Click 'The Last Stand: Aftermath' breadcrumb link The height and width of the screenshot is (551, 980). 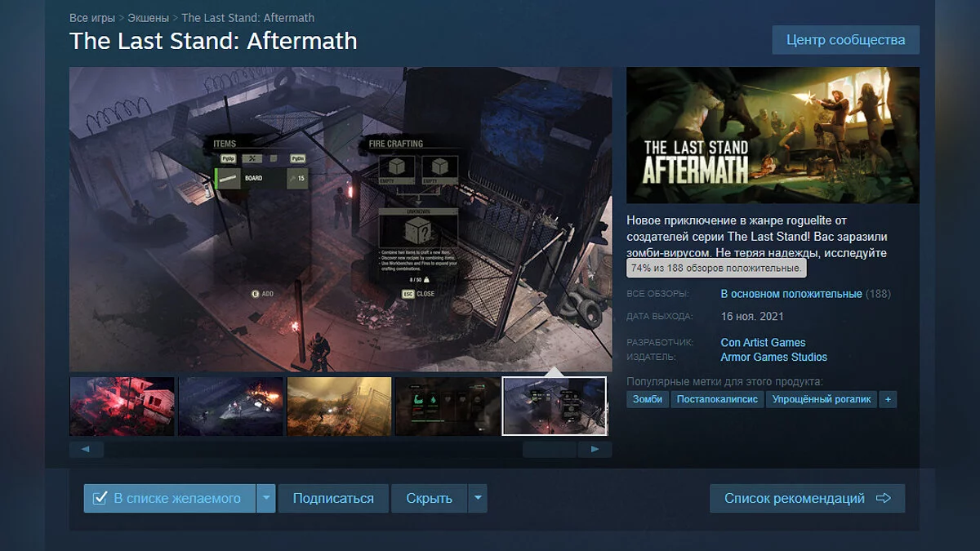pyautogui.click(x=247, y=17)
